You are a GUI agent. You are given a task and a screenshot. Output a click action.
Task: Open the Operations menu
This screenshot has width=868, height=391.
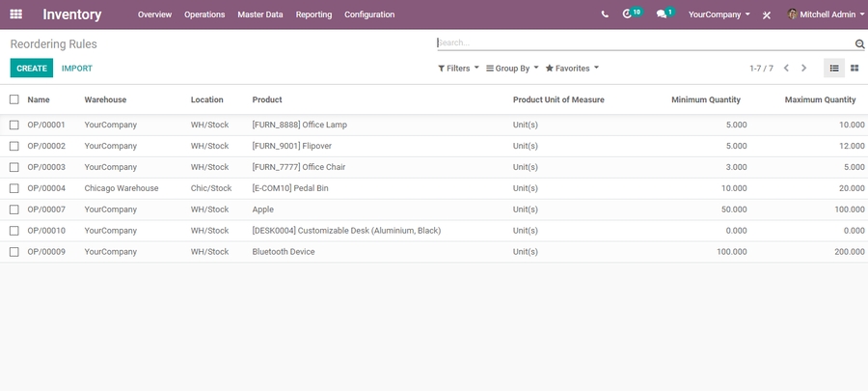pos(204,14)
